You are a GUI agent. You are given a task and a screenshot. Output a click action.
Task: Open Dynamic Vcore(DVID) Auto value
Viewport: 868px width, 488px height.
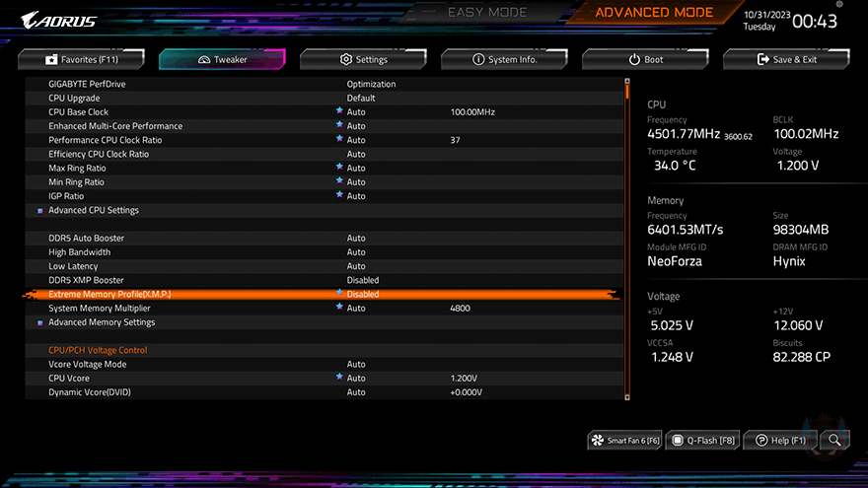[x=356, y=391]
